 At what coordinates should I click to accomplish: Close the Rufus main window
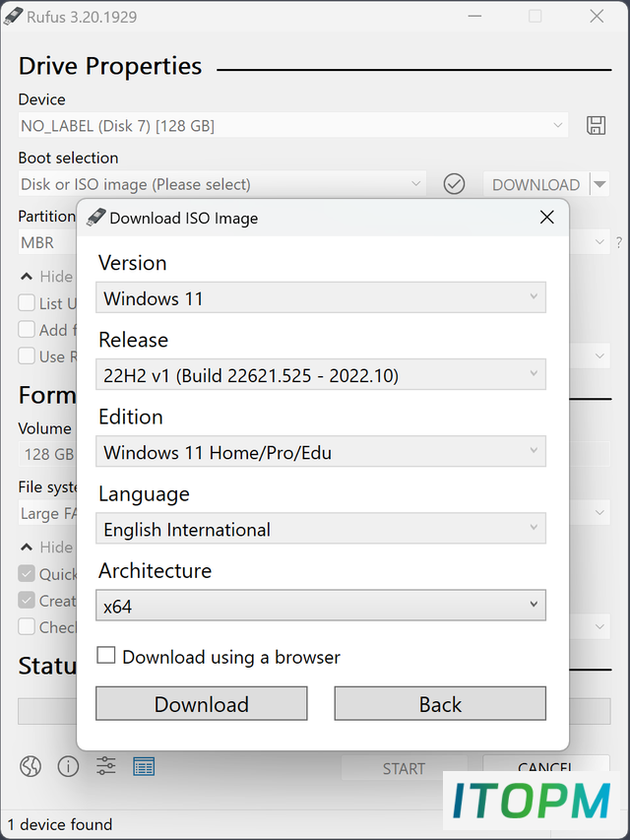(597, 16)
